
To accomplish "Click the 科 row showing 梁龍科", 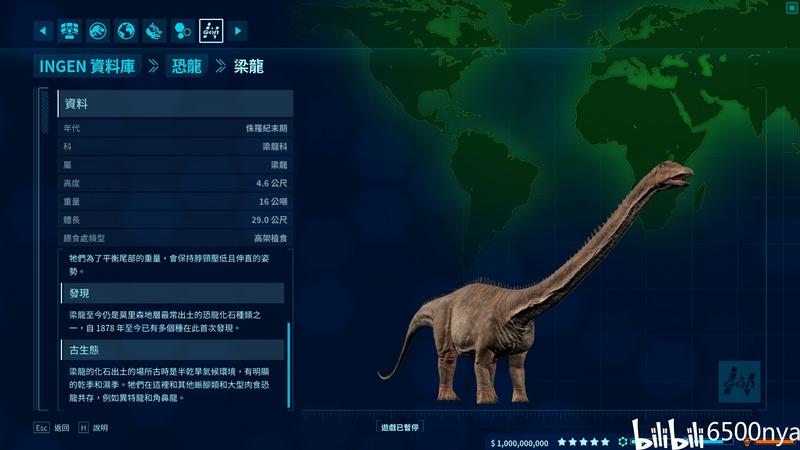I will coord(175,146).
